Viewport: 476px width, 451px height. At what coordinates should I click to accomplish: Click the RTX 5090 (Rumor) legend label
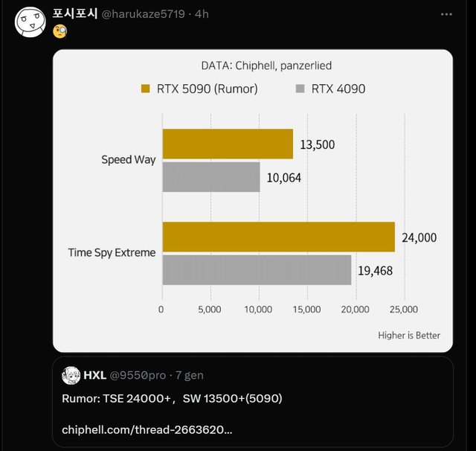pyautogui.click(x=207, y=89)
